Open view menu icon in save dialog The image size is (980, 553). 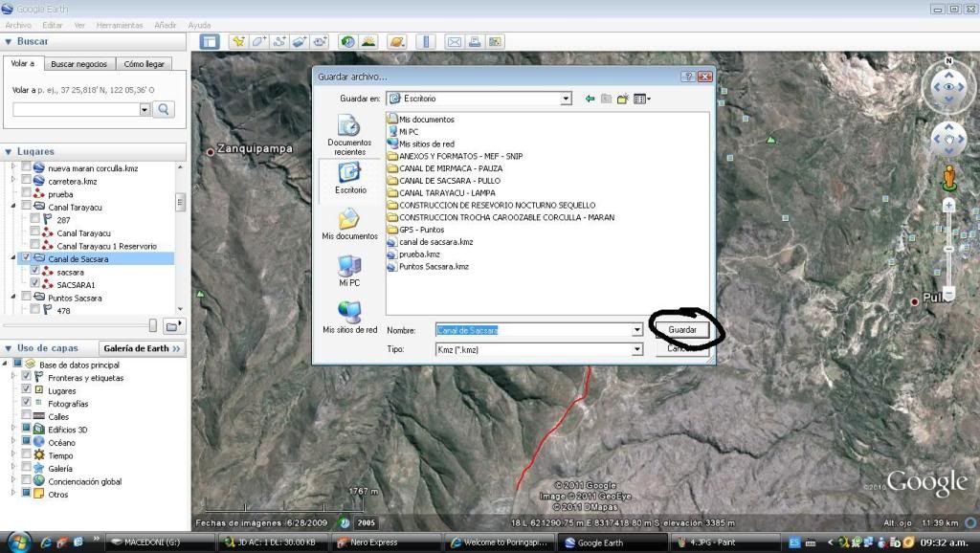pos(642,99)
